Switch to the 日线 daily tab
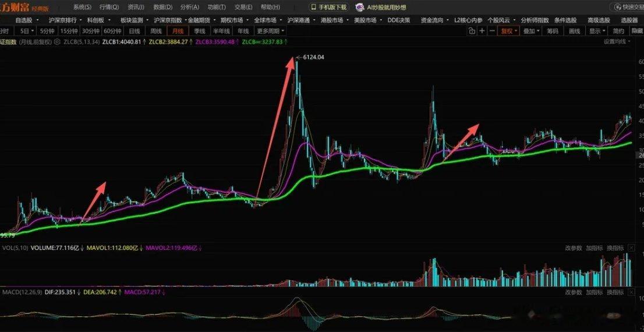Screen dimensions: 644x332 point(135,31)
